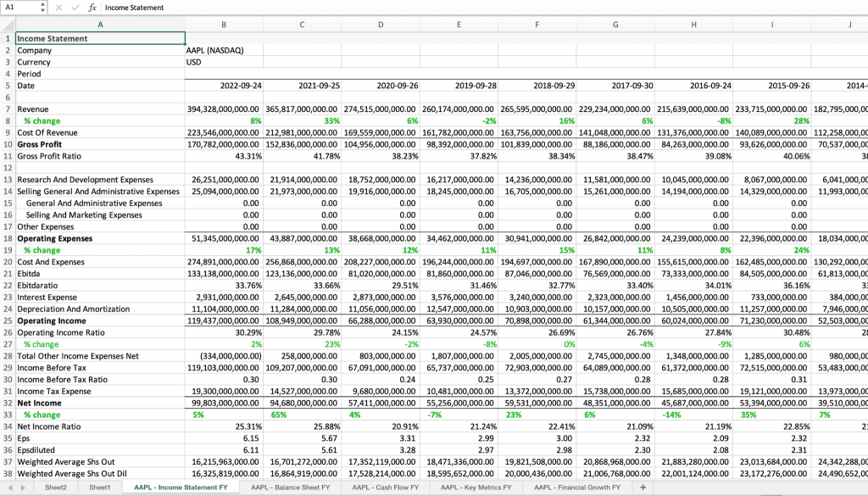Click the Insert Function fx icon
Viewport: 868px width, 496px height.
(x=92, y=8)
